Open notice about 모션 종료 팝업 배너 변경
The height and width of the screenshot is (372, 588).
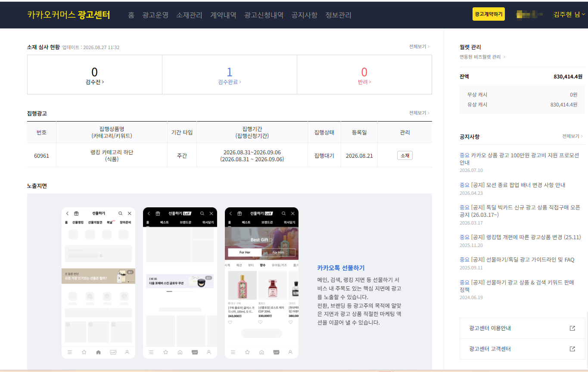513,185
